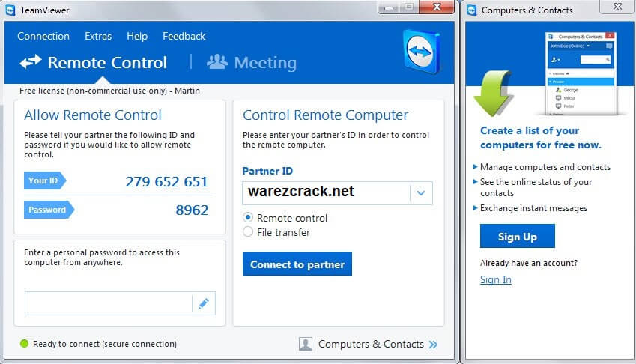
Task: Click the pencil icon for personal password
Action: tap(204, 303)
